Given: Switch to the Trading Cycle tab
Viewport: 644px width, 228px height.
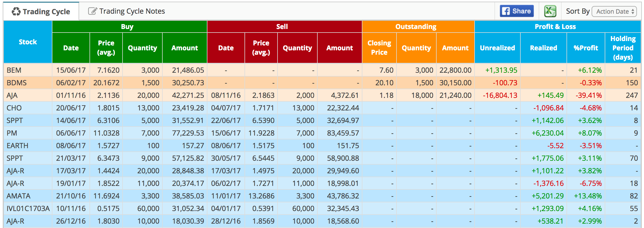Looking at the screenshot, I should coord(41,11).
